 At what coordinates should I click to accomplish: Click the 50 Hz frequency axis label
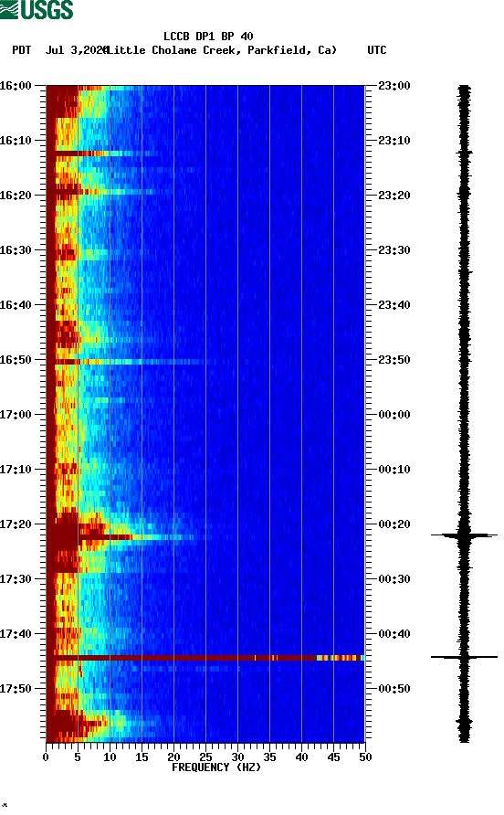pyautogui.click(x=365, y=757)
